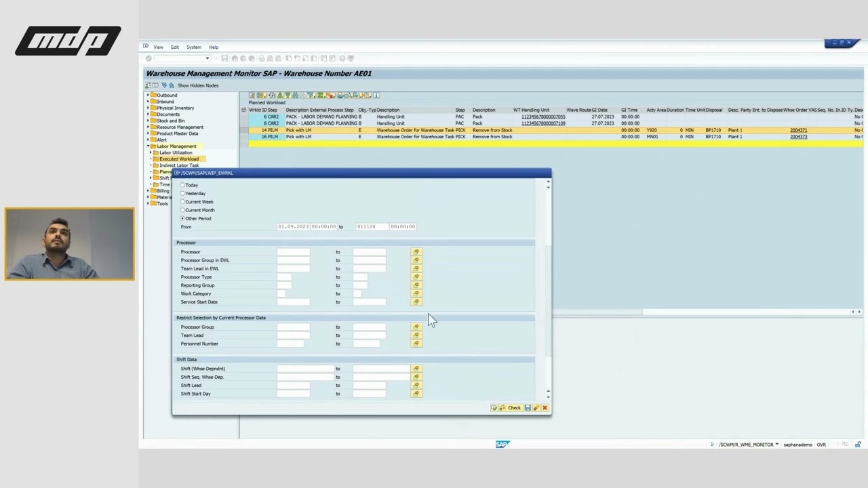Open the Edit menu
Viewport: 868px width, 488px height.
(x=175, y=47)
